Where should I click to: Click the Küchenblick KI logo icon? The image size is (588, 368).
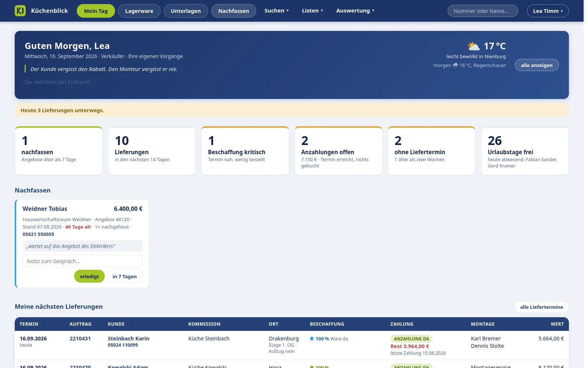[x=20, y=11]
